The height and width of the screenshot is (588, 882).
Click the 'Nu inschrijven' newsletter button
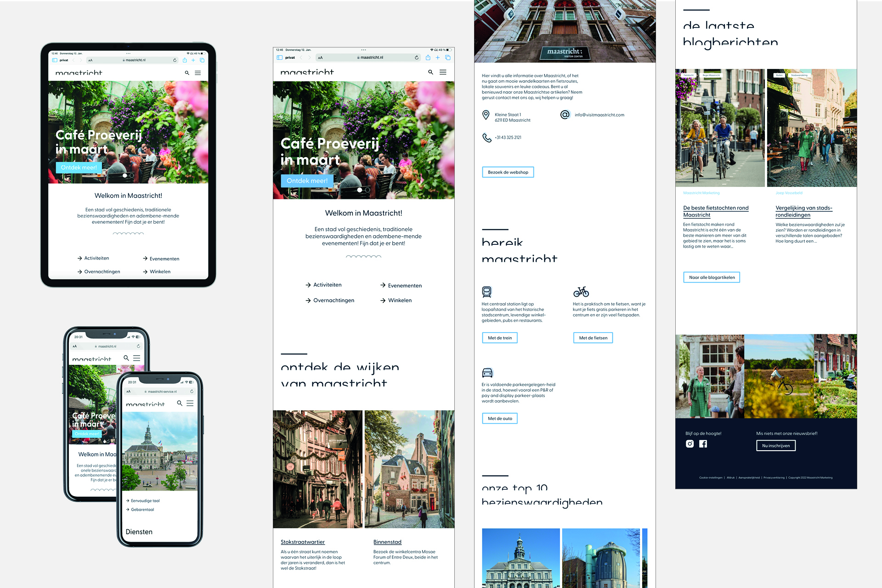click(x=776, y=446)
